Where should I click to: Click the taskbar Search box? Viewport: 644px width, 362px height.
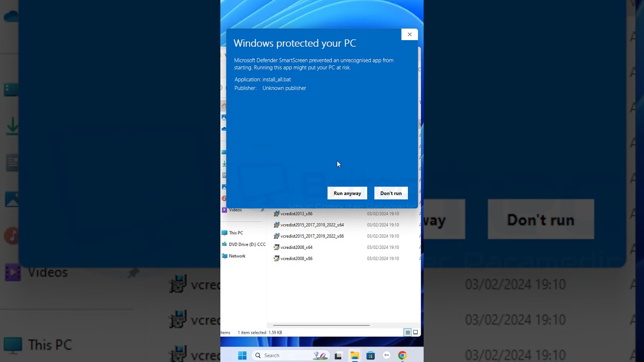(290, 355)
